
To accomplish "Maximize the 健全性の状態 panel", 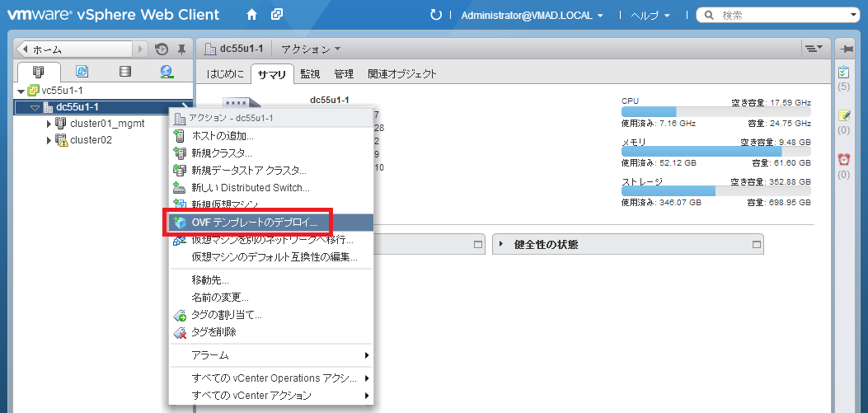I will click(756, 244).
